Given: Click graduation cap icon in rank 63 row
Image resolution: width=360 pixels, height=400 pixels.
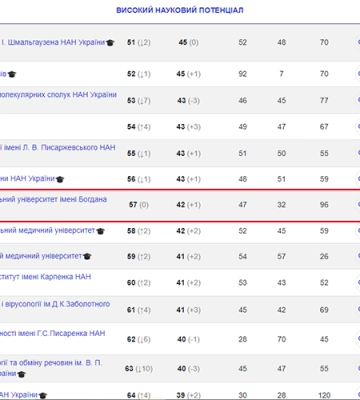Looking at the screenshot, I should [x=21, y=374].
